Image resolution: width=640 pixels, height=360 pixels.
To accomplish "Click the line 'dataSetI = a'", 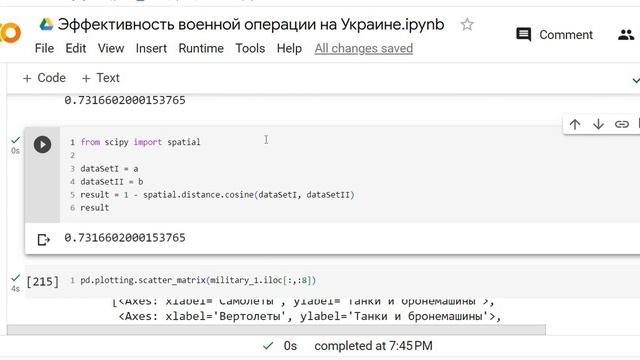I will pos(109,169).
